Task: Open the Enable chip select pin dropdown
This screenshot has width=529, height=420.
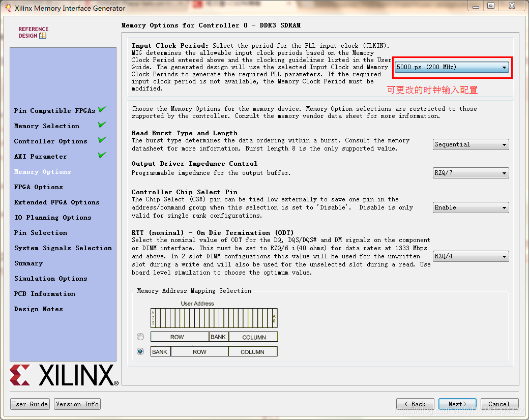Action: [471, 207]
